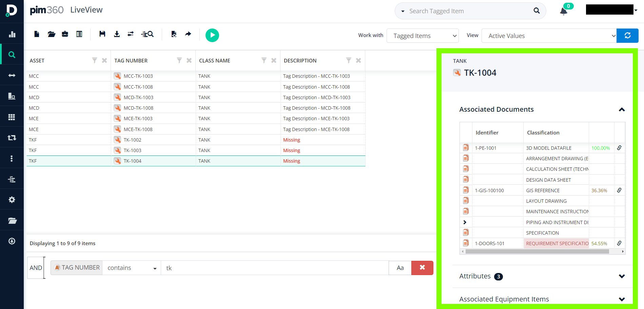Open link for document 1-GIS-100100
This screenshot has width=644, height=309.
[x=619, y=190]
